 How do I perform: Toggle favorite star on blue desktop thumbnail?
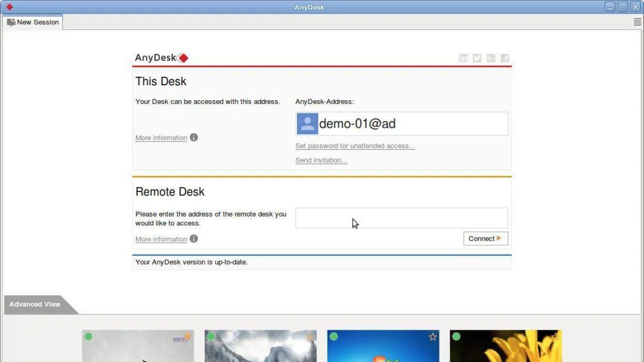click(432, 337)
